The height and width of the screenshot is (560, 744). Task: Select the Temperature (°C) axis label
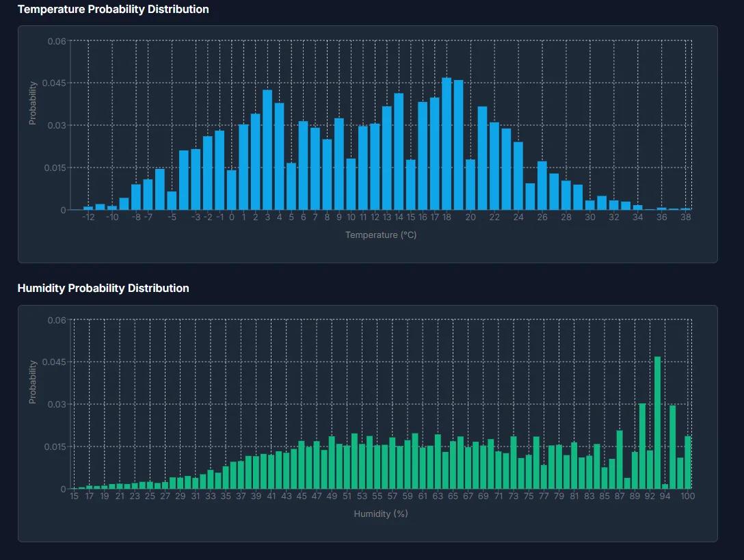coord(380,236)
